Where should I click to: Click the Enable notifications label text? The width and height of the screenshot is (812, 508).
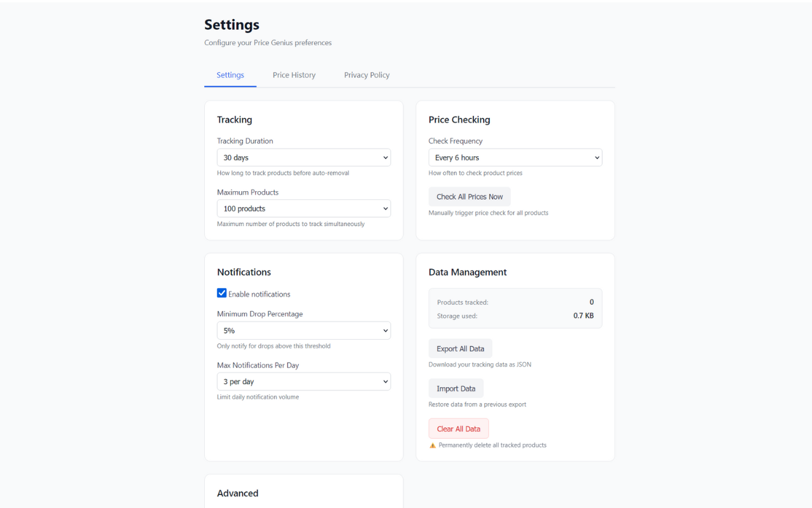tap(259, 294)
